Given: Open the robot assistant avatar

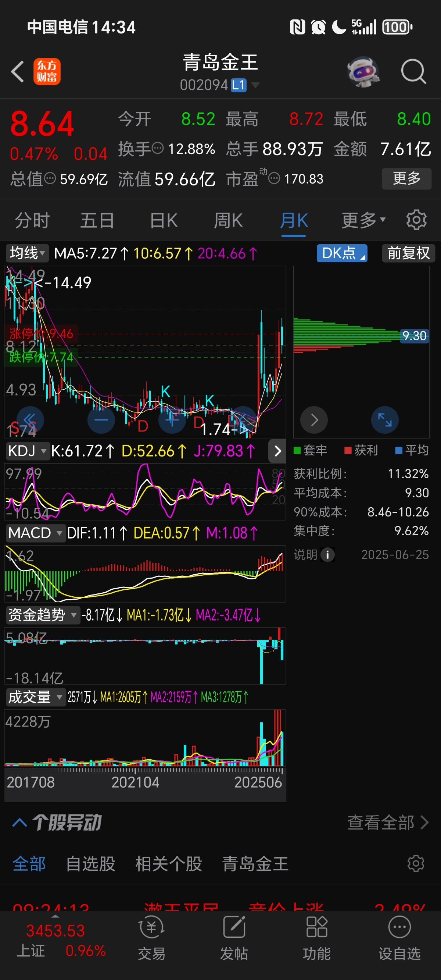Looking at the screenshot, I should 363,71.
